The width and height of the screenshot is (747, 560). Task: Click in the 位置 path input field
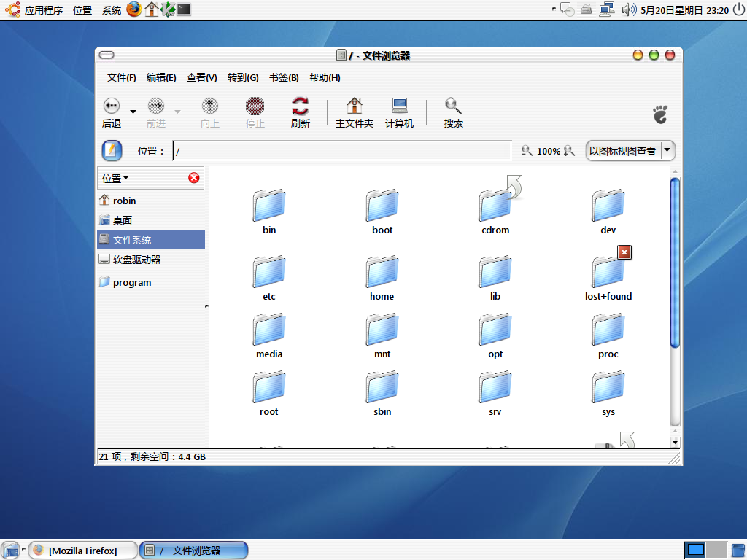(341, 151)
